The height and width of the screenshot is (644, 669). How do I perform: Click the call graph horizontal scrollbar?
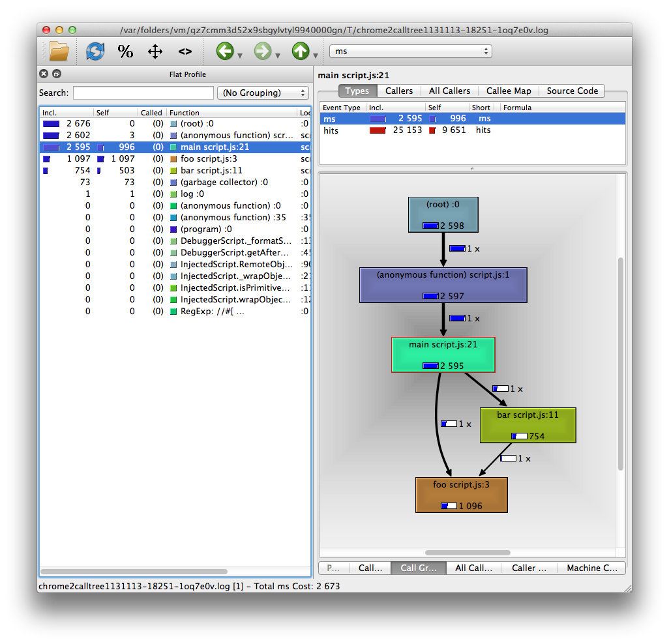468,553
